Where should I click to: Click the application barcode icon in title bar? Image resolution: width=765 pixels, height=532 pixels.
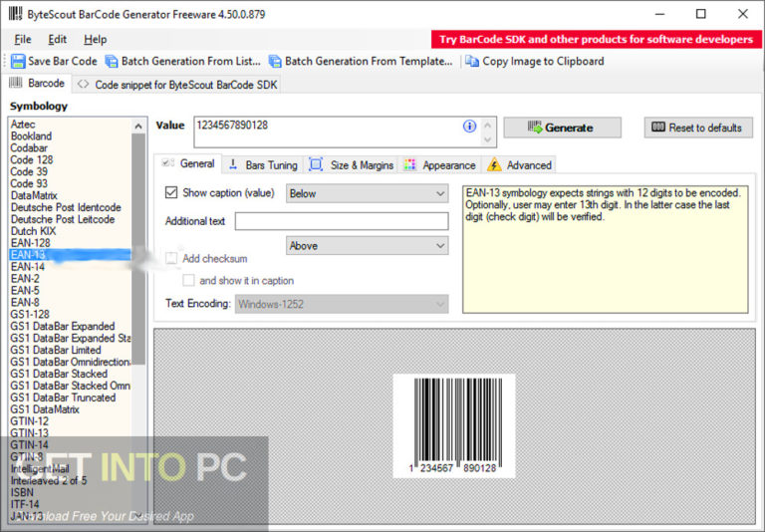(16, 13)
